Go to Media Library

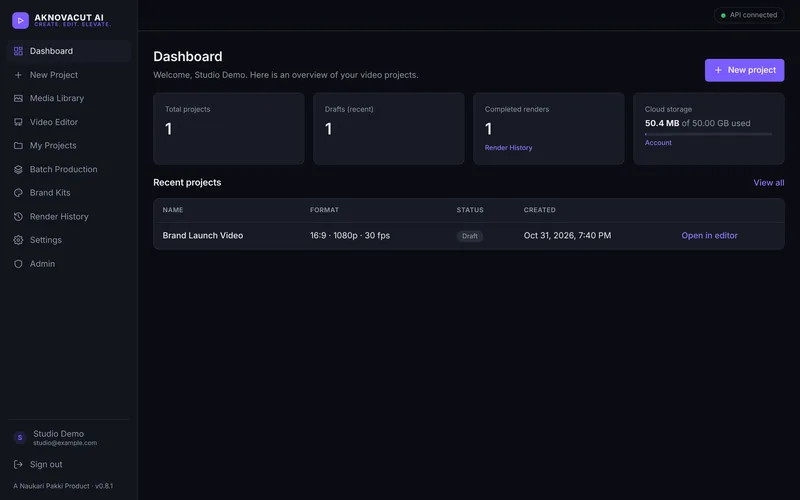69,98
